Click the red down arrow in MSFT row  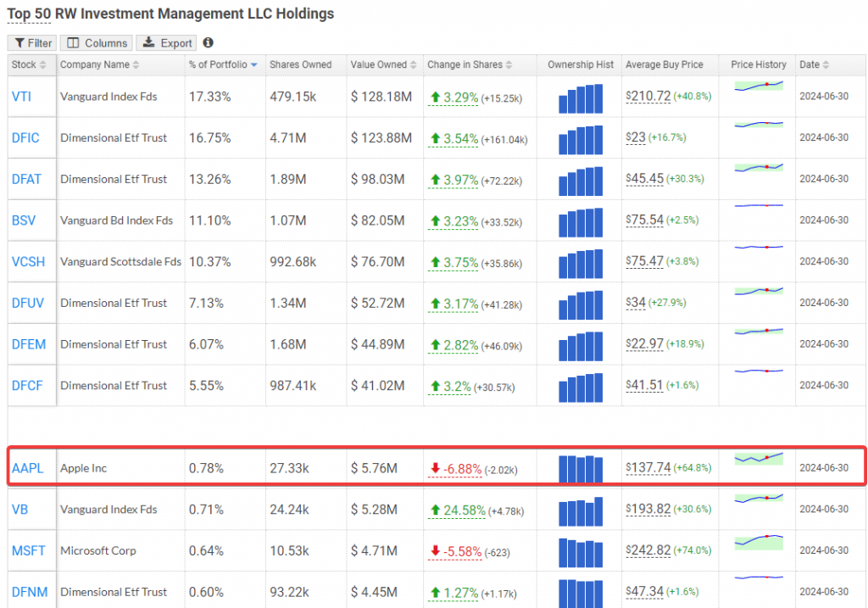[x=435, y=551]
